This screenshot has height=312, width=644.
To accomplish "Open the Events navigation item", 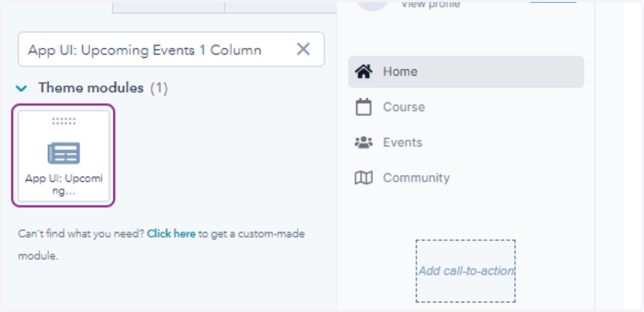I will (466, 143).
